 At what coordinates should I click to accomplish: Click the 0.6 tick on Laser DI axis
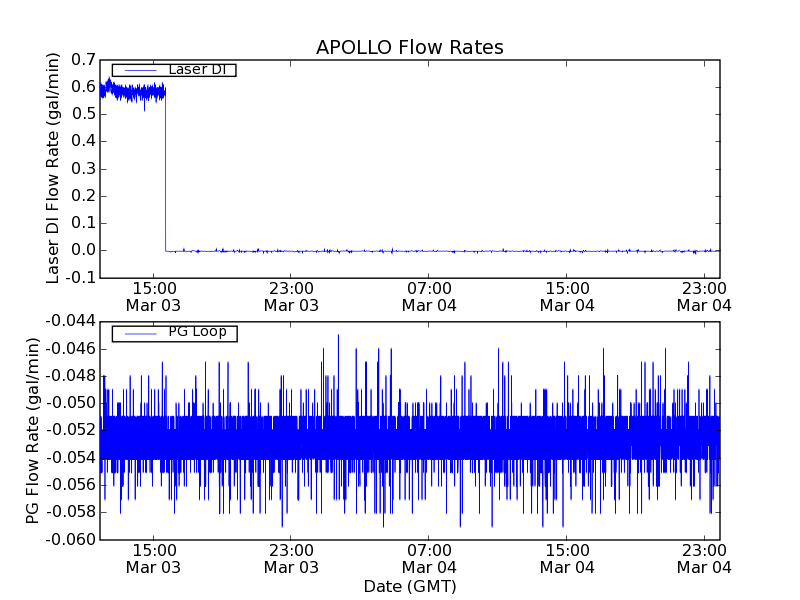pyautogui.click(x=83, y=87)
